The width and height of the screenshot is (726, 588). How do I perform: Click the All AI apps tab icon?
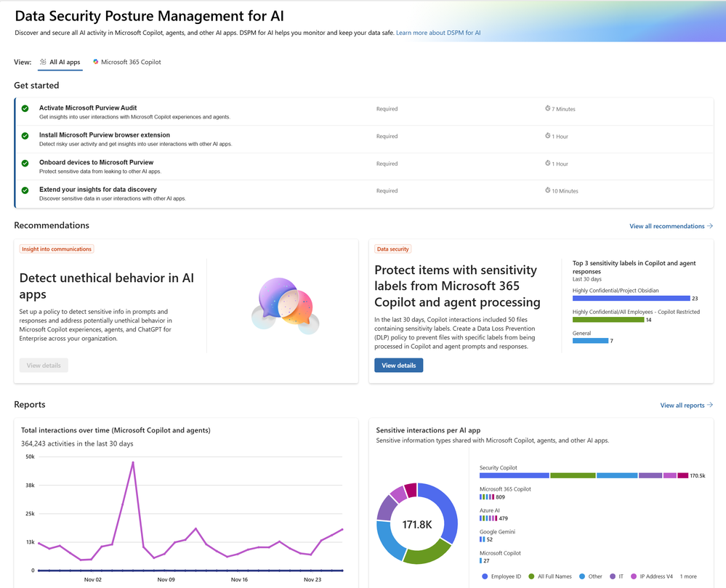(43, 62)
